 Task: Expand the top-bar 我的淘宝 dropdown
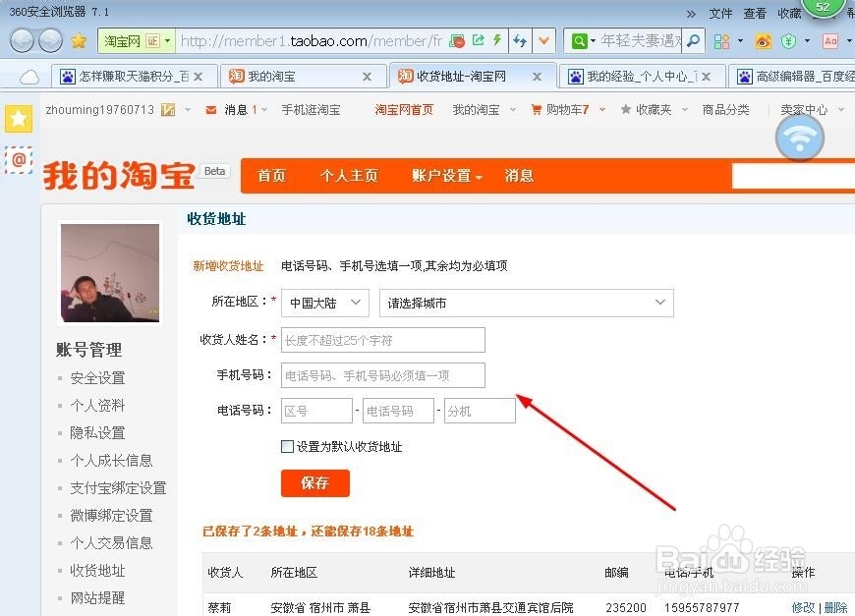pos(513,110)
